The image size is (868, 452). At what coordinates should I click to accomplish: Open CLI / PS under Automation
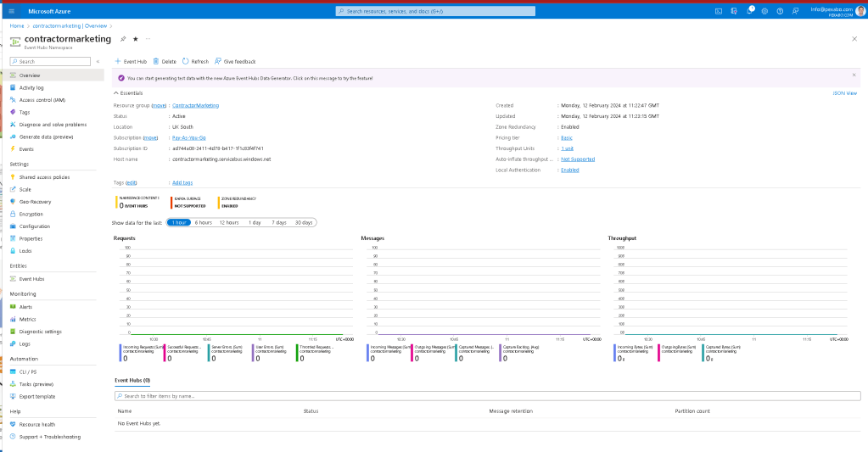pyautogui.click(x=28, y=371)
